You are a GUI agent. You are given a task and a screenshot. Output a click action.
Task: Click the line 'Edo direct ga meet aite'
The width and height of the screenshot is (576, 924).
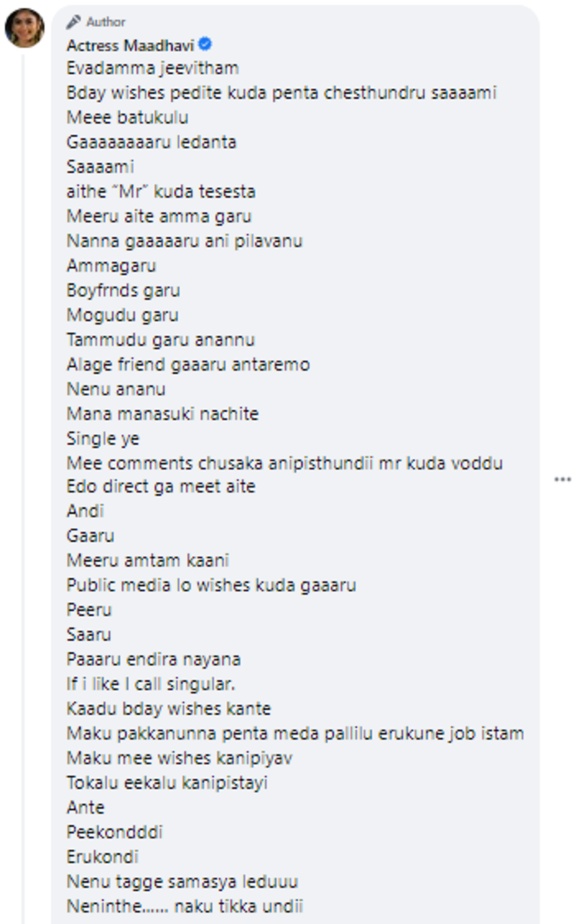point(160,487)
